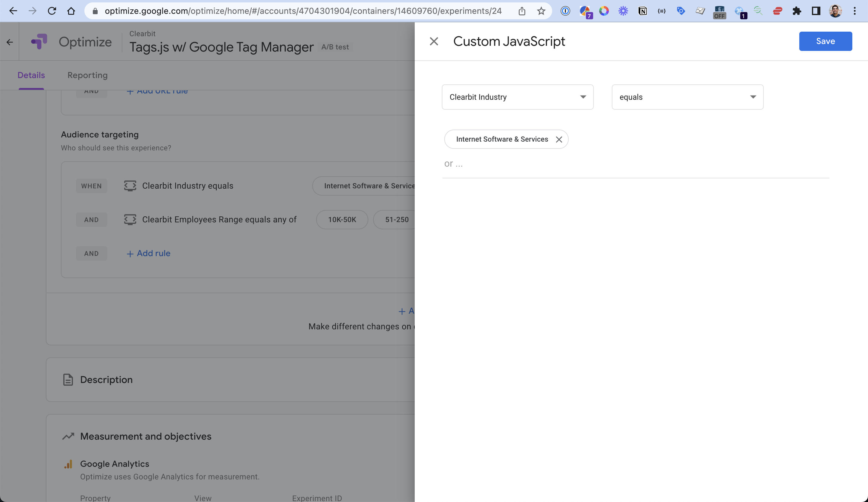Open the Notion extension
868x502 pixels.
(642, 11)
